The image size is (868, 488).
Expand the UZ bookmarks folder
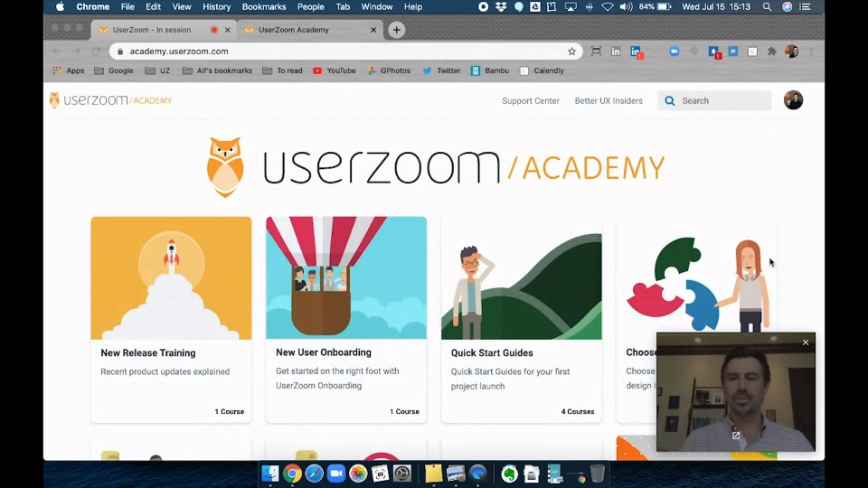point(157,70)
